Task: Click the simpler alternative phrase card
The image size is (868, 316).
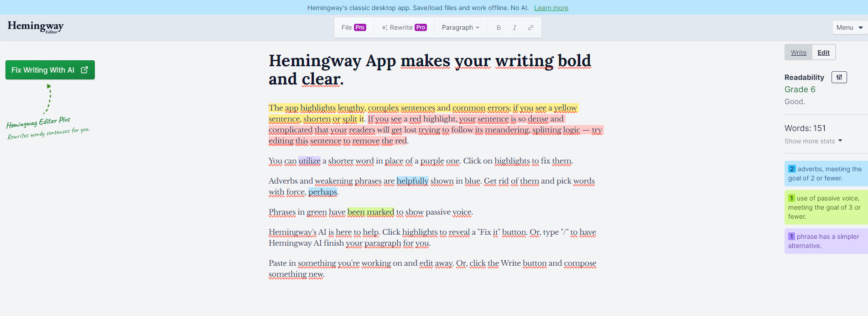Action: pyautogui.click(x=826, y=241)
